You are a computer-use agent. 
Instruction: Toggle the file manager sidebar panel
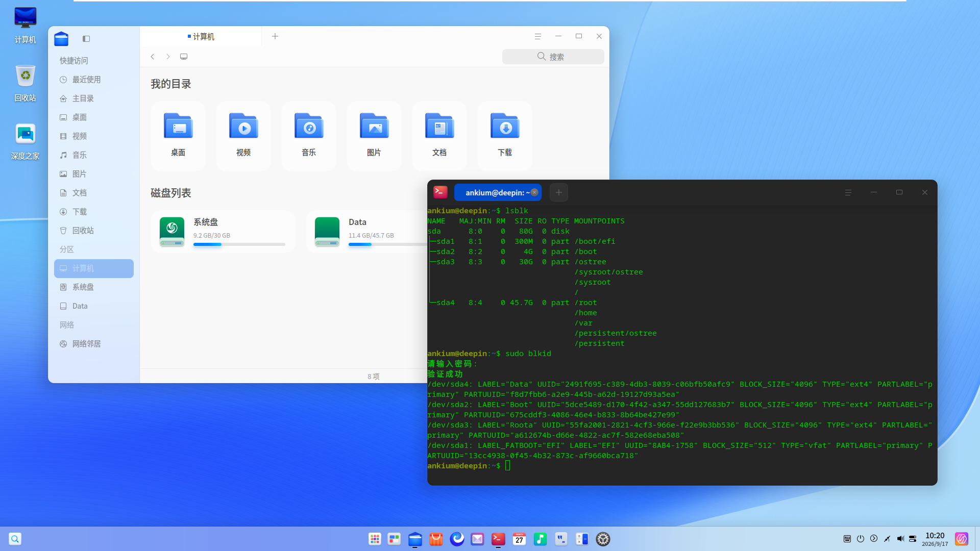click(x=86, y=39)
